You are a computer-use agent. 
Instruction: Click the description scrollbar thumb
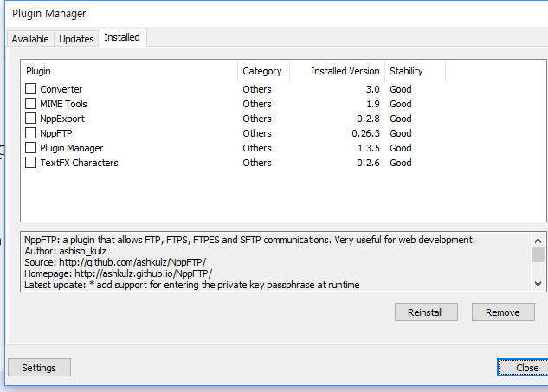pyautogui.click(x=538, y=254)
